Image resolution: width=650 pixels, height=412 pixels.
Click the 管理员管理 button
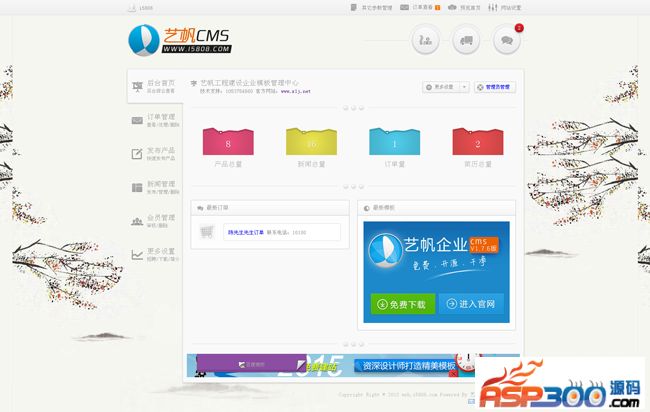click(x=495, y=87)
